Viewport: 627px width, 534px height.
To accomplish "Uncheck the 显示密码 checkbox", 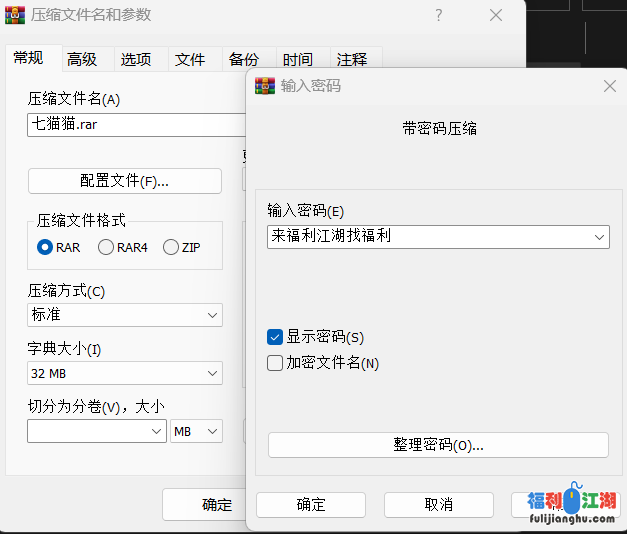I will pos(276,337).
